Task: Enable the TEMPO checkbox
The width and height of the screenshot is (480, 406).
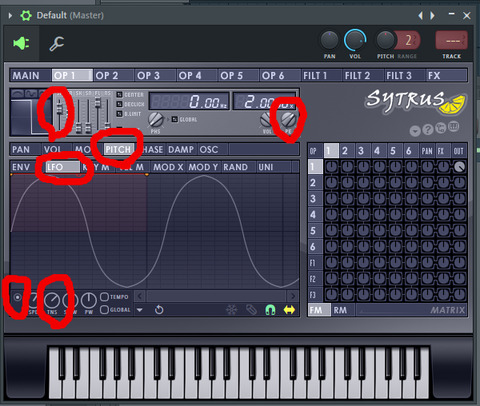Action: [x=104, y=296]
